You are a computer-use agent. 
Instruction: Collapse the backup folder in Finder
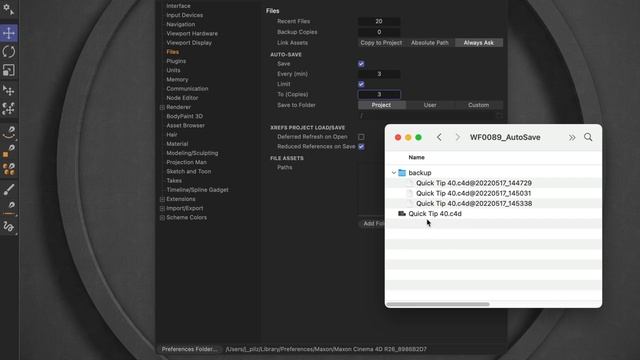pos(393,173)
